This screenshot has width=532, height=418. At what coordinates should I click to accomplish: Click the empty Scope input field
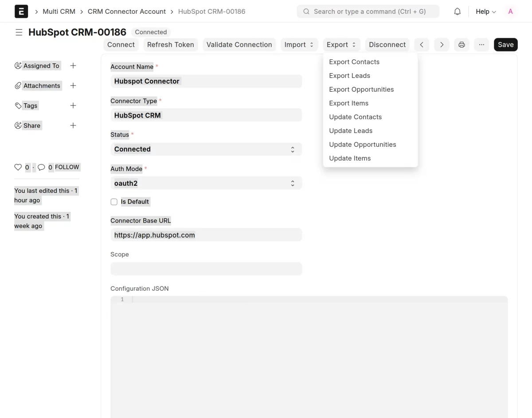click(x=206, y=269)
